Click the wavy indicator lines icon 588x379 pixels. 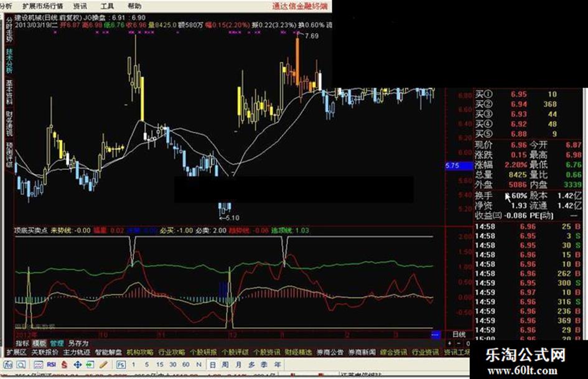[x=38, y=364]
